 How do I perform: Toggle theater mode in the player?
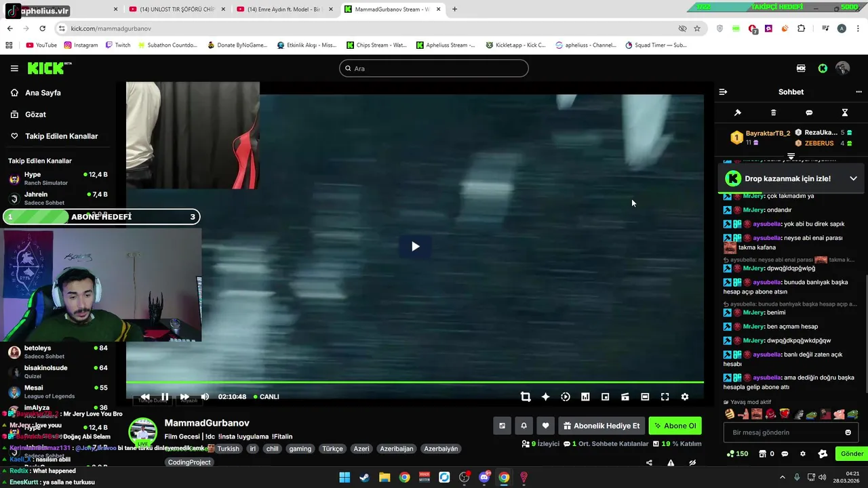coord(645,396)
